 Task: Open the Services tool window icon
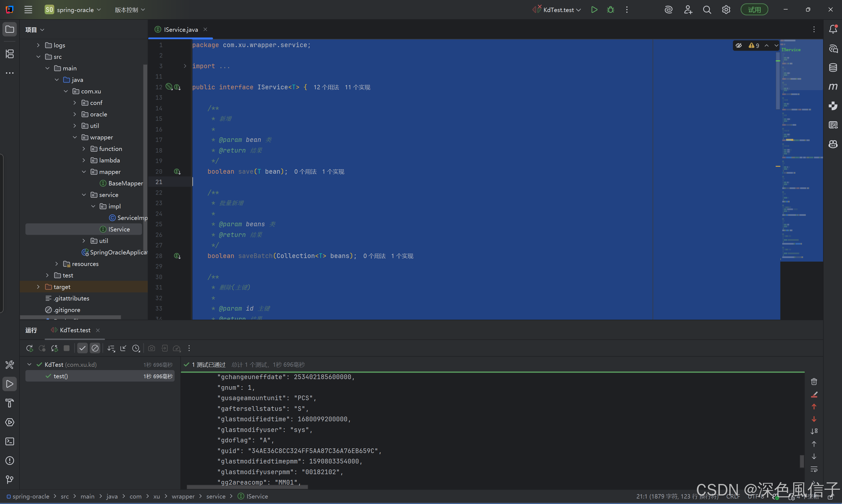10,422
